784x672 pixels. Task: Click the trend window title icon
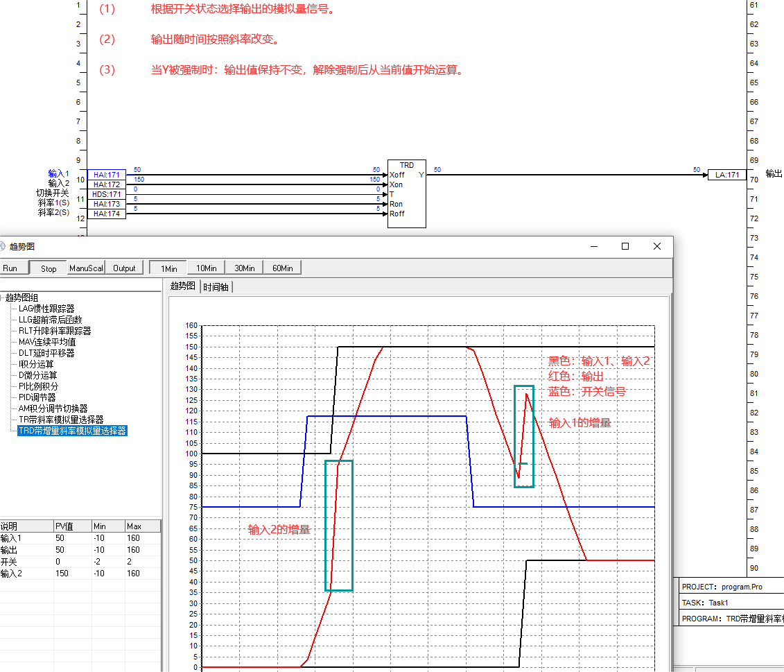[x=2, y=246]
